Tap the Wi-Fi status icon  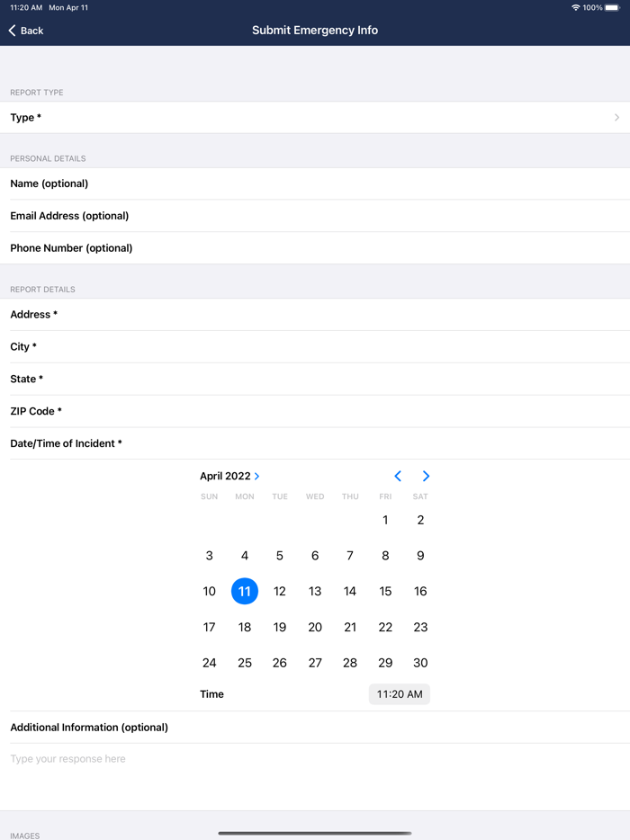click(x=575, y=7)
